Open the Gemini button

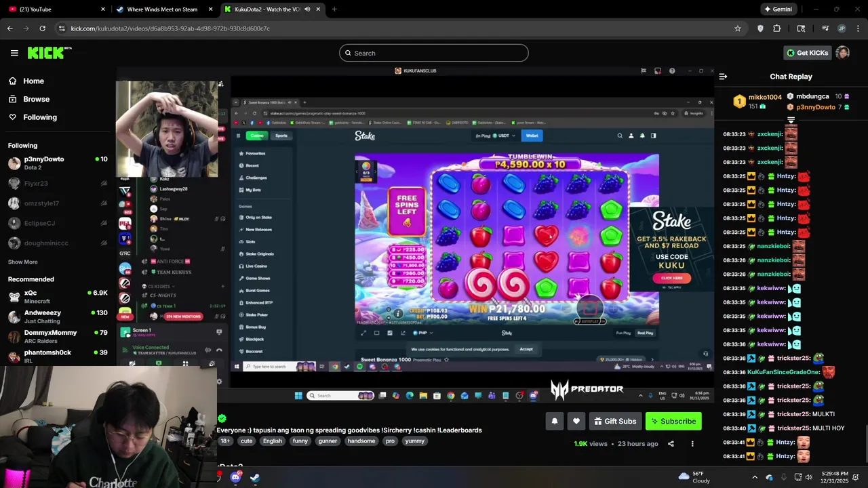pos(778,9)
